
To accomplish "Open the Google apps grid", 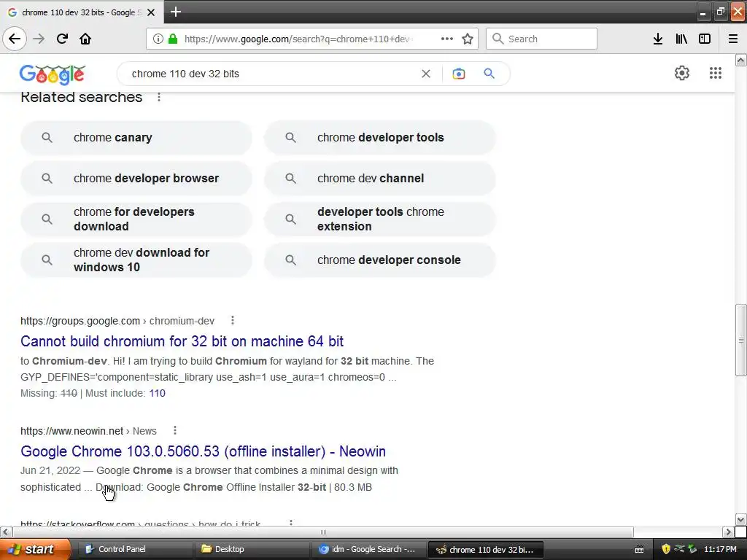I will click(x=715, y=73).
